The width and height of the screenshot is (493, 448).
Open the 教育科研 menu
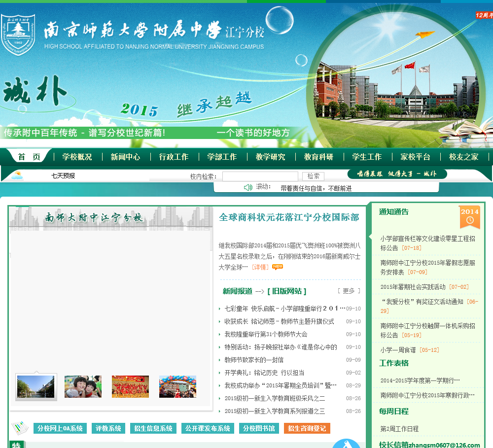pyautogui.click(x=318, y=157)
